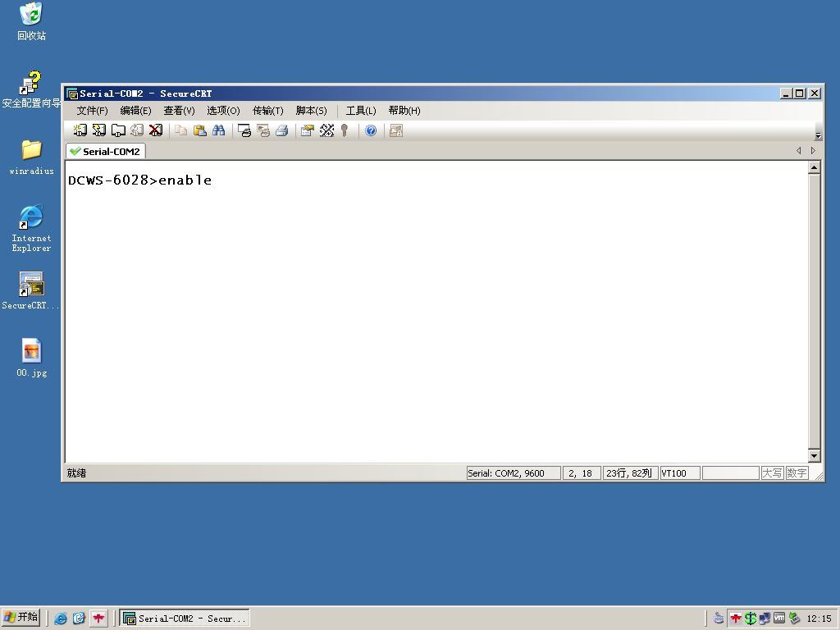Image resolution: width=840 pixels, height=630 pixels.
Task: Open the 工具(L) menu
Action: point(361,111)
